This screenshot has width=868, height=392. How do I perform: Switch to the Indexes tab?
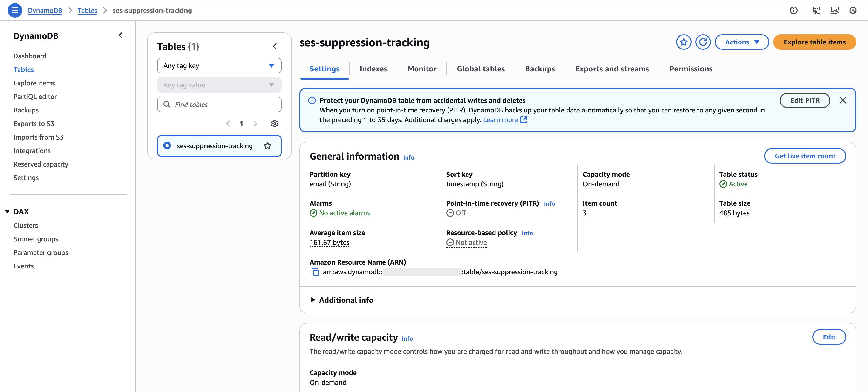pos(373,69)
